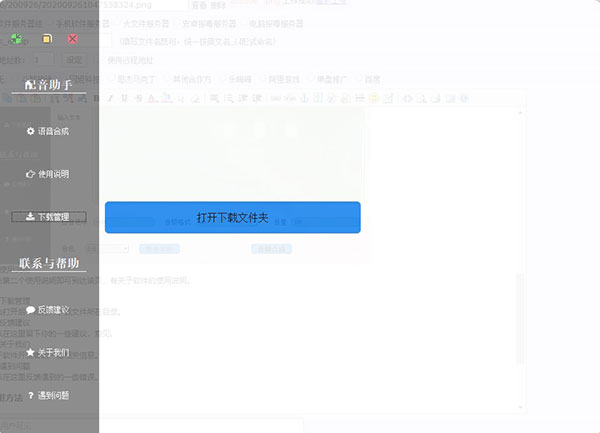Open the 语音合成 page

coord(48,131)
